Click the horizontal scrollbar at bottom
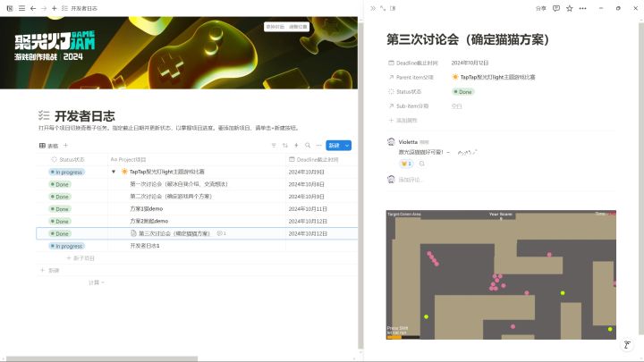The width and height of the screenshot is (644, 362). point(102,358)
